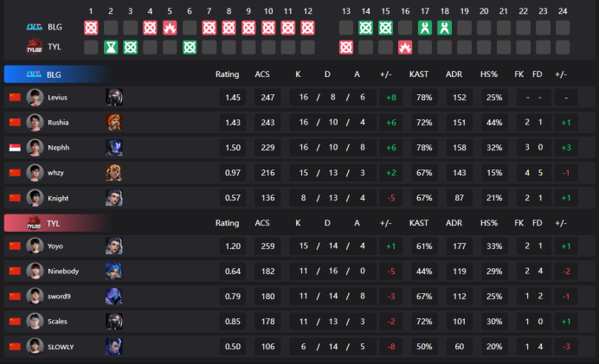Image resolution: width=599 pixels, height=364 pixels.
Task: Select the blue BLG team header
Action: click(58, 74)
